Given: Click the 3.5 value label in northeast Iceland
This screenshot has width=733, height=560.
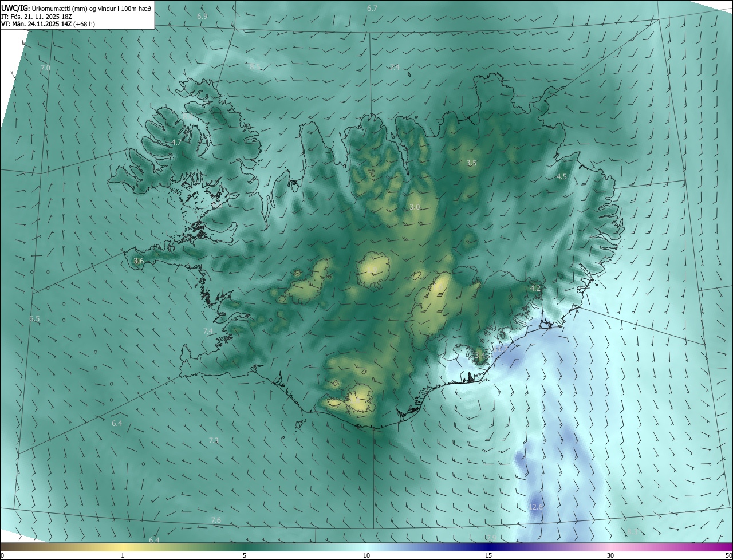Looking at the screenshot, I should pyautogui.click(x=471, y=163).
